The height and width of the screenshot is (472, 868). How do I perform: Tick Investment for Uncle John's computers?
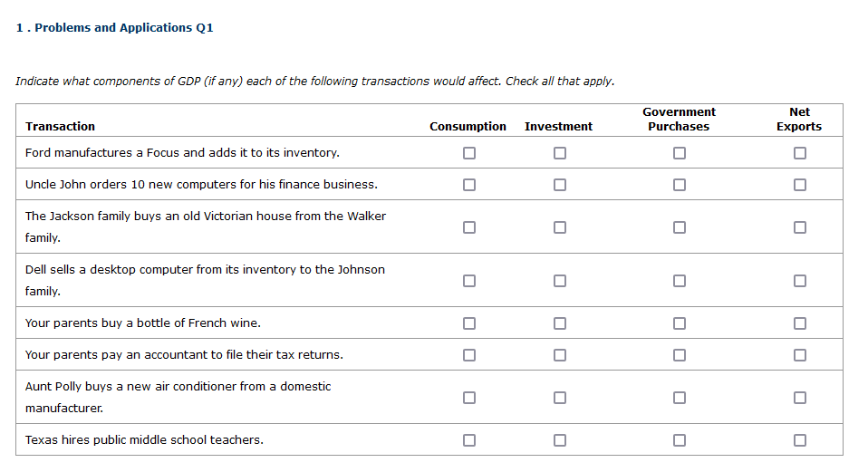(x=560, y=185)
